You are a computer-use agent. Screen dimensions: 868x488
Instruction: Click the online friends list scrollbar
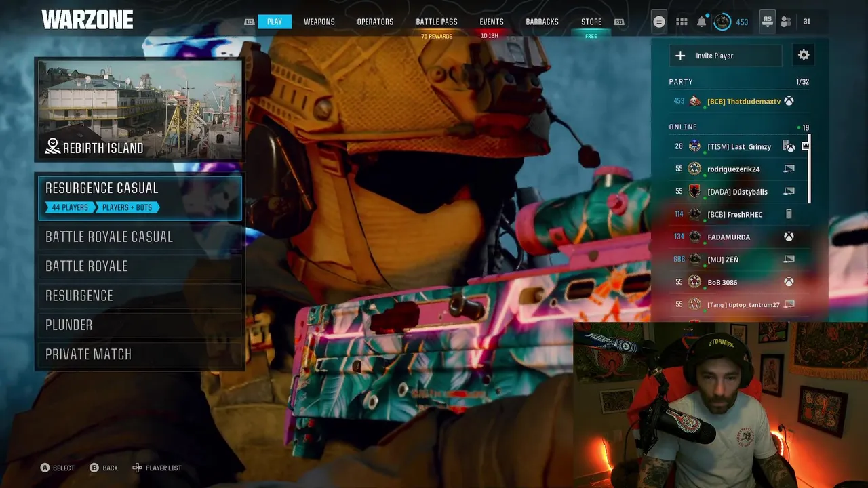[809, 169]
